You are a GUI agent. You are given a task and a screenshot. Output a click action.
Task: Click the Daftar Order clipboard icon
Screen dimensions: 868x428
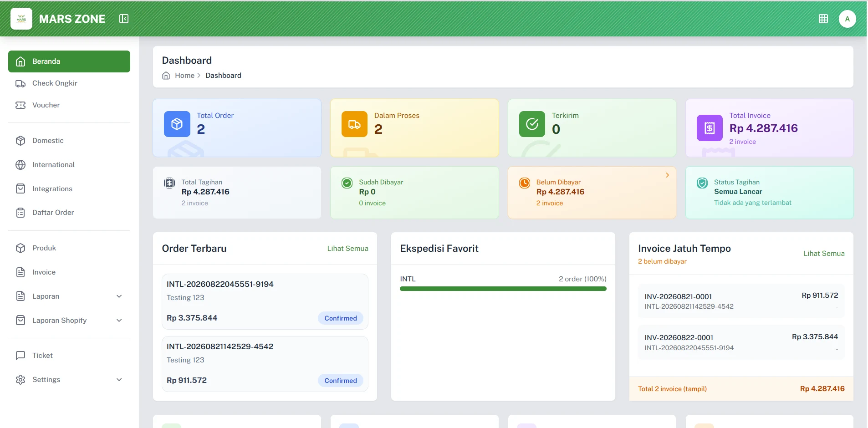[x=20, y=213]
